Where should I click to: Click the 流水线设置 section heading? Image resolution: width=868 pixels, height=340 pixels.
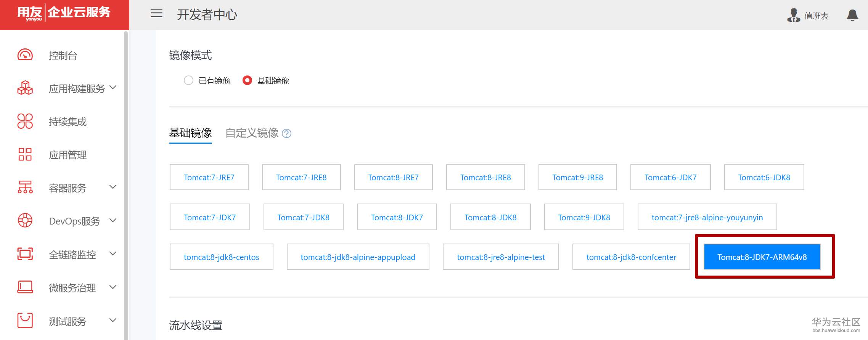coord(196,326)
